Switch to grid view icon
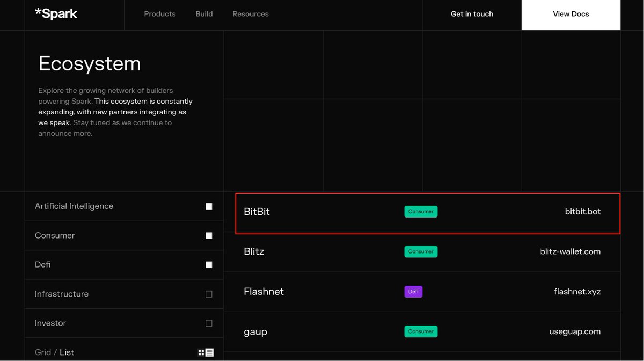 point(201,352)
